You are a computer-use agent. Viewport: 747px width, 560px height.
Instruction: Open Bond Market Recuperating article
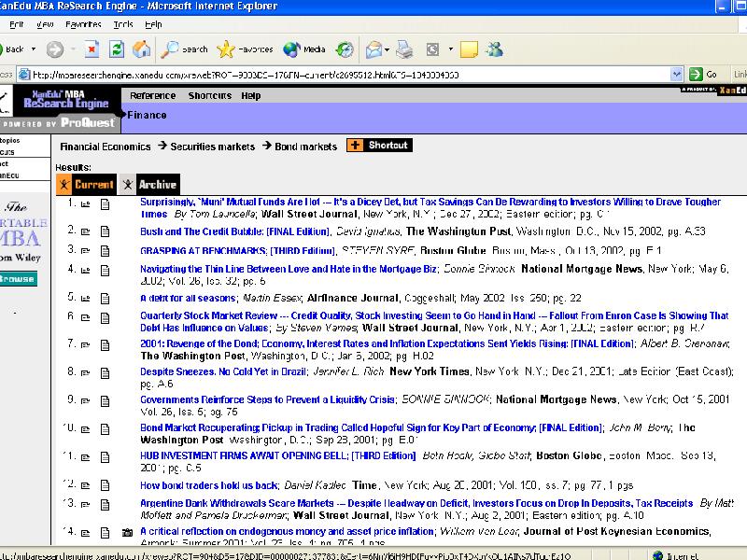[372, 427]
